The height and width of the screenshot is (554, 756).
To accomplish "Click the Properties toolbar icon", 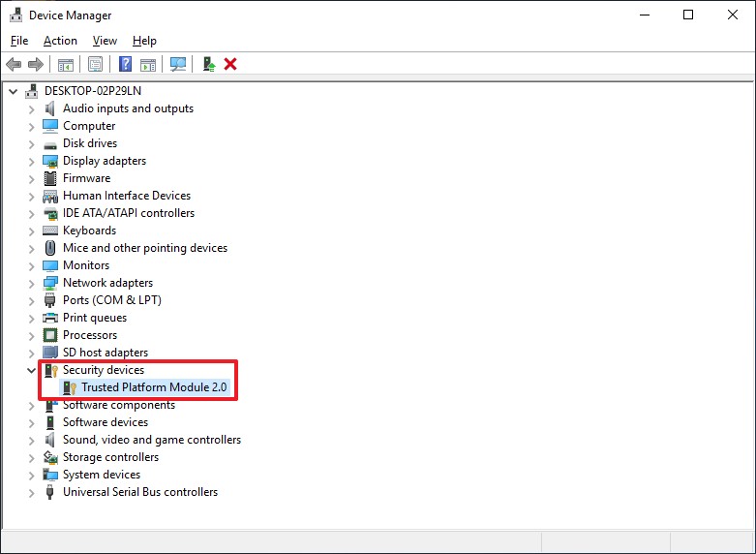I will pyautogui.click(x=95, y=64).
